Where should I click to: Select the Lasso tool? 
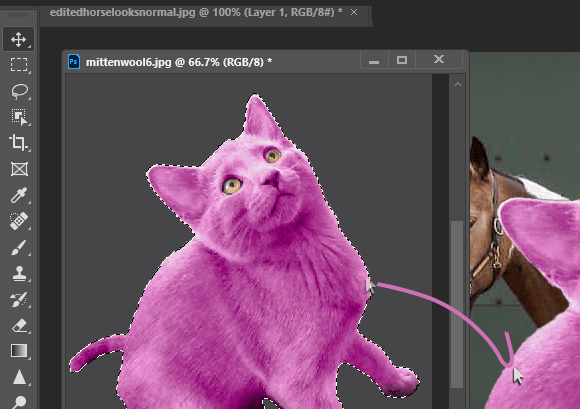tap(18, 91)
